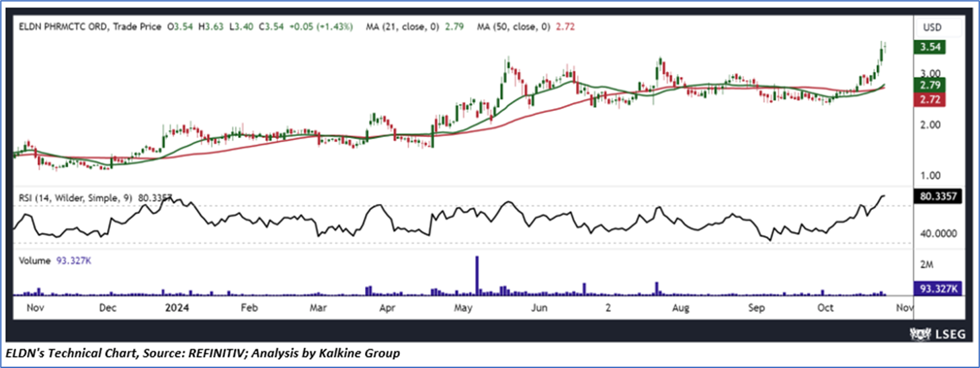The height and width of the screenshot is (368, 980).
Task: Click the May marker on the time axis
Action: click(x=464, y=307)
